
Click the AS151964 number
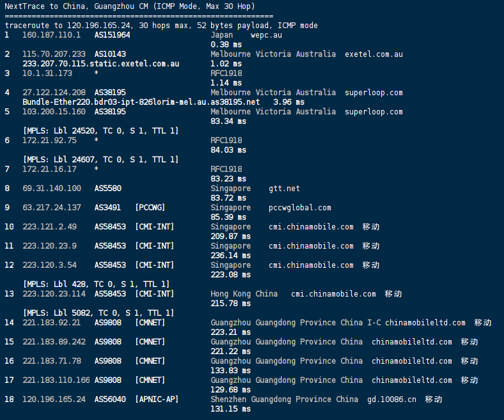pos(112,35)
